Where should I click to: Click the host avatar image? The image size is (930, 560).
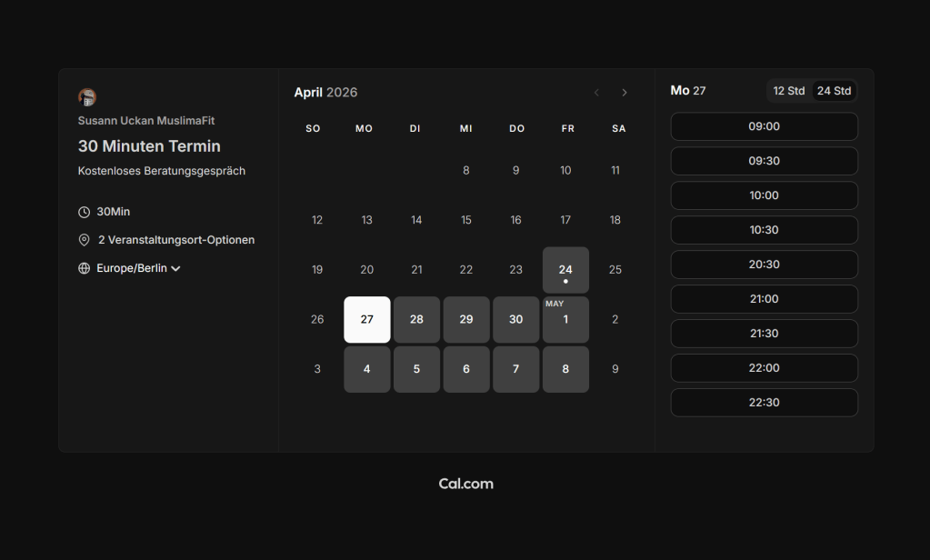(87, 97)
